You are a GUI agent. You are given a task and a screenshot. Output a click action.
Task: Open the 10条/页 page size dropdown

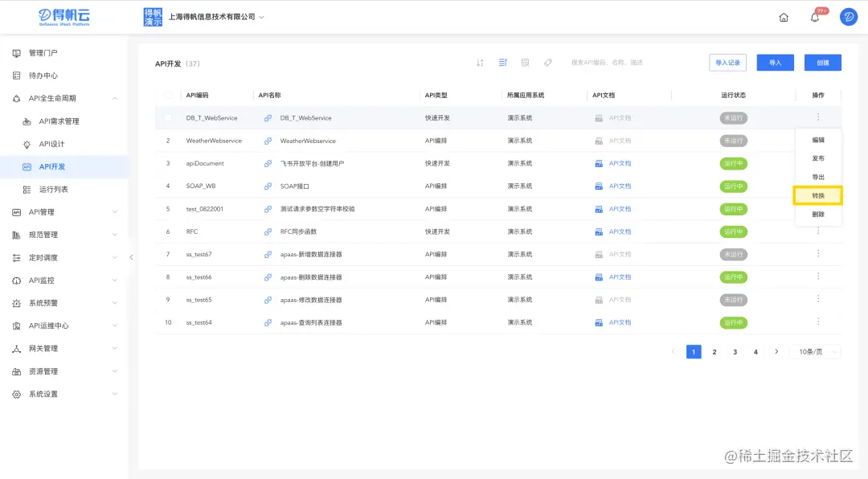817,352
